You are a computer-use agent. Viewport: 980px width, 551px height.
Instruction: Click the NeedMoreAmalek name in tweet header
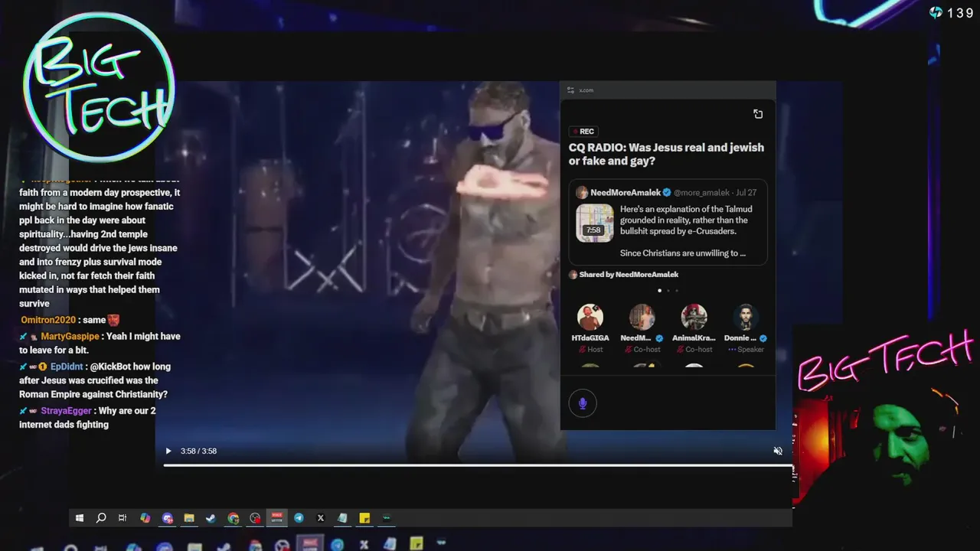626,193
